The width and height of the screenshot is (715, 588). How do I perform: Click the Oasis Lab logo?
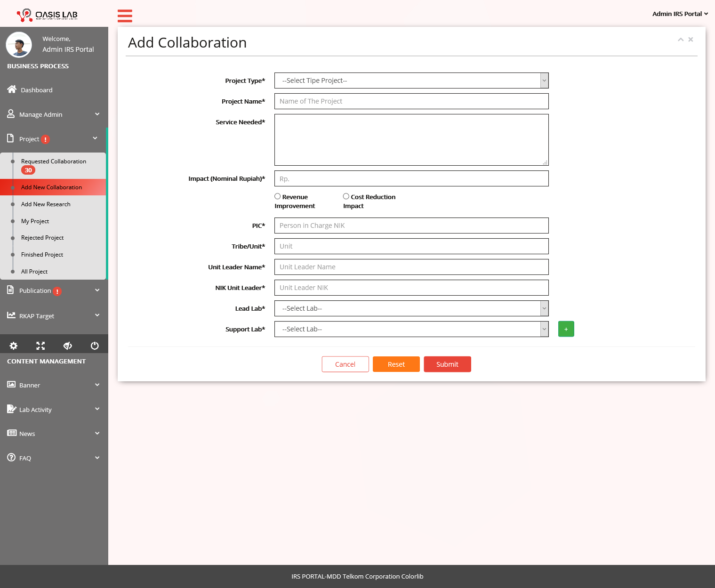point(47,15)
